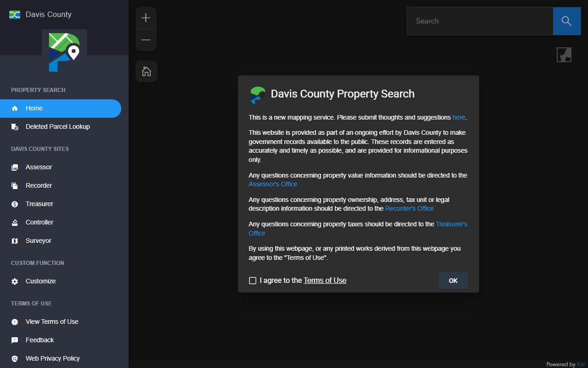
Task: Open the Treasurer site link
Action: [x=61, y=204]
